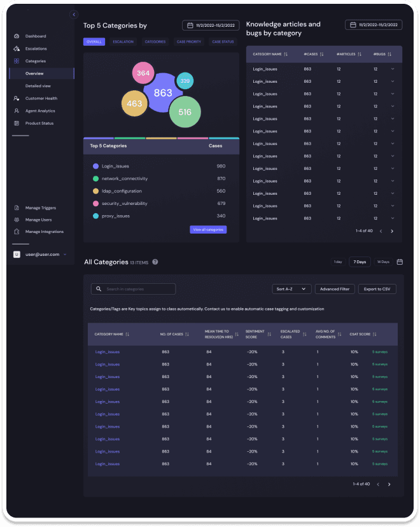Click the Escalations sidebar icon

(x=17, y=48)
